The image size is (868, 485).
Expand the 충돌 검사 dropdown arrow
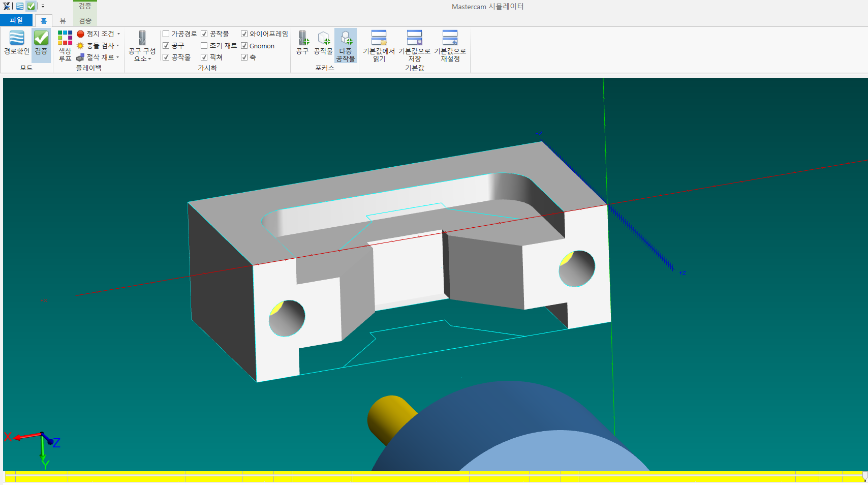click(x=118, y=46)
